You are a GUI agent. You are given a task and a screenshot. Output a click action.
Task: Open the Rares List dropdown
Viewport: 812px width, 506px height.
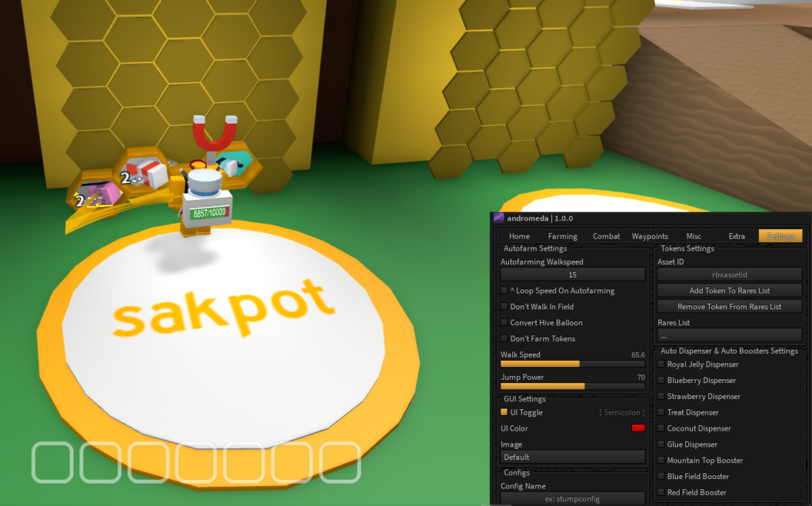click(730, 335)
